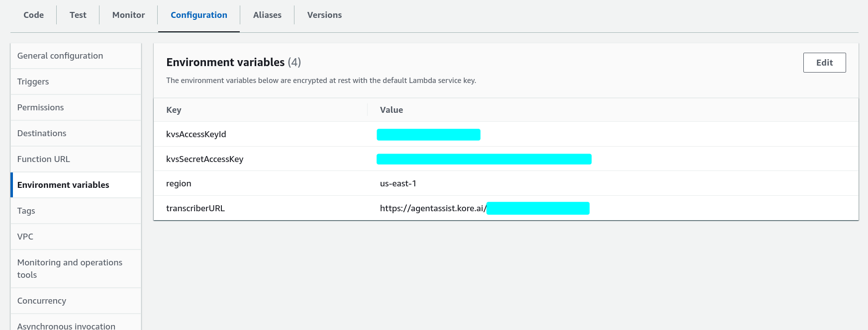Click the Key column header

174,110
